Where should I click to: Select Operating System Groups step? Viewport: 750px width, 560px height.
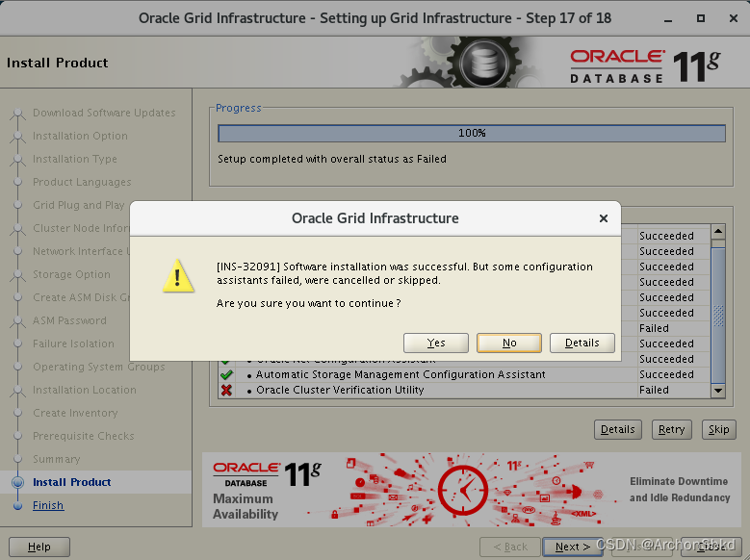tap(98, 367)
